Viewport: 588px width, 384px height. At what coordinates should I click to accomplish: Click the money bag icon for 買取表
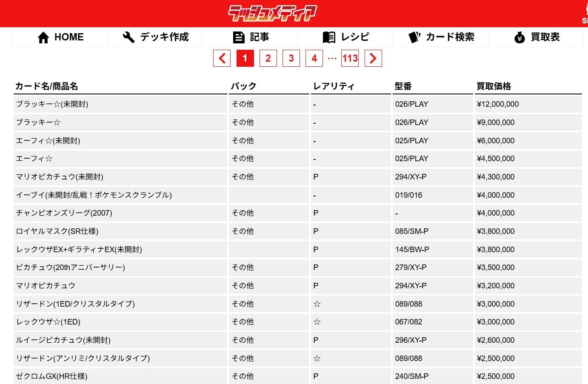point(519,37)
